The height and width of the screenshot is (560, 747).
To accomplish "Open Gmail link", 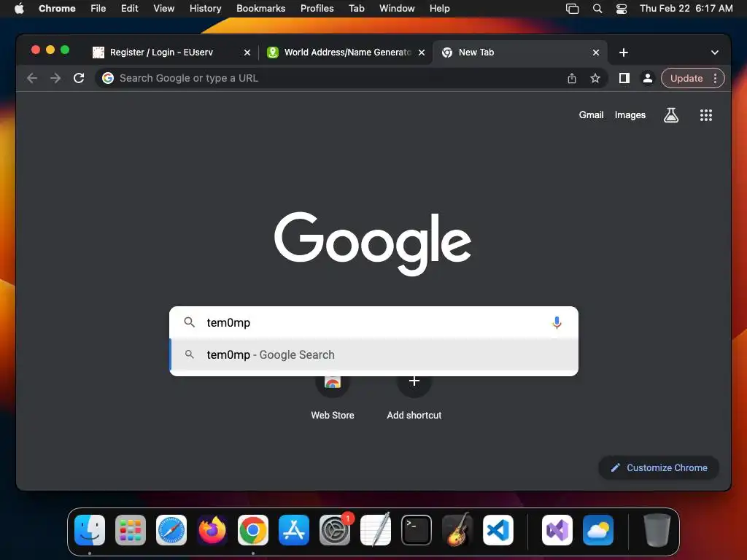I will tap(591, 114).
